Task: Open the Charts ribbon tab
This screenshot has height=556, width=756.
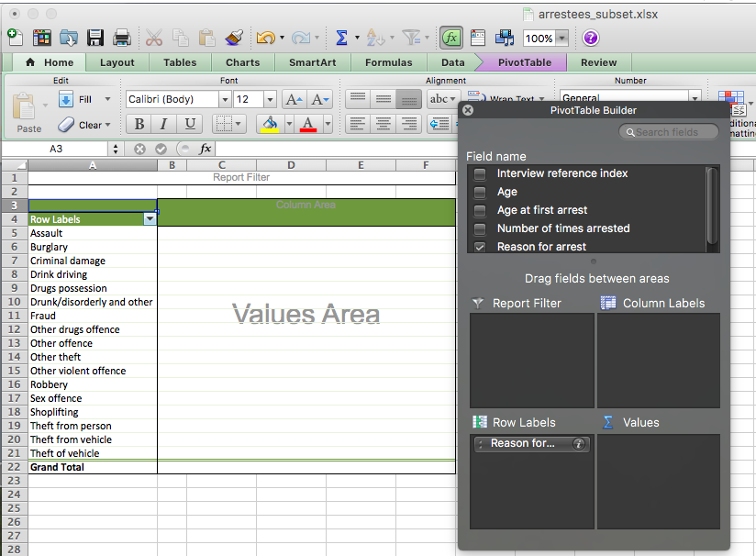Action: 242,62
